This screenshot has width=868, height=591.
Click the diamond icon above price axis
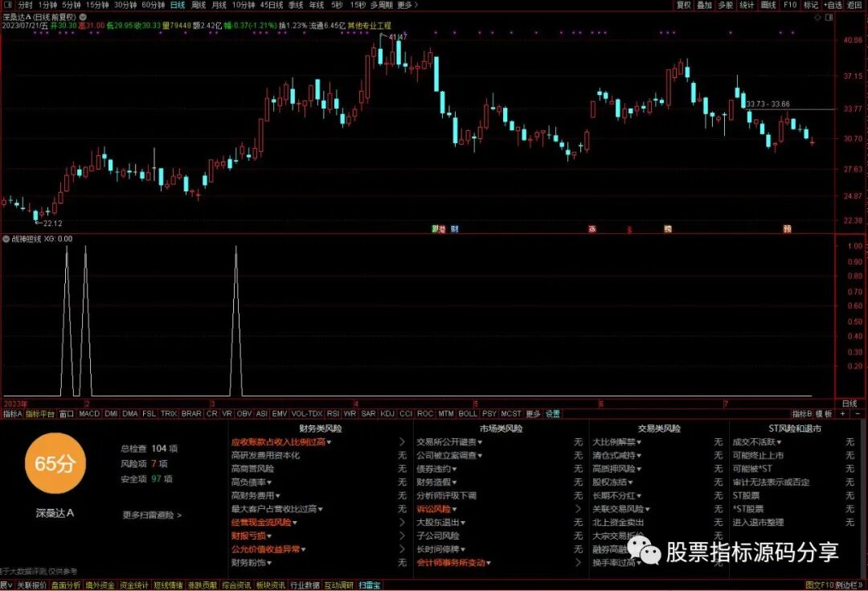coord(818,17)
